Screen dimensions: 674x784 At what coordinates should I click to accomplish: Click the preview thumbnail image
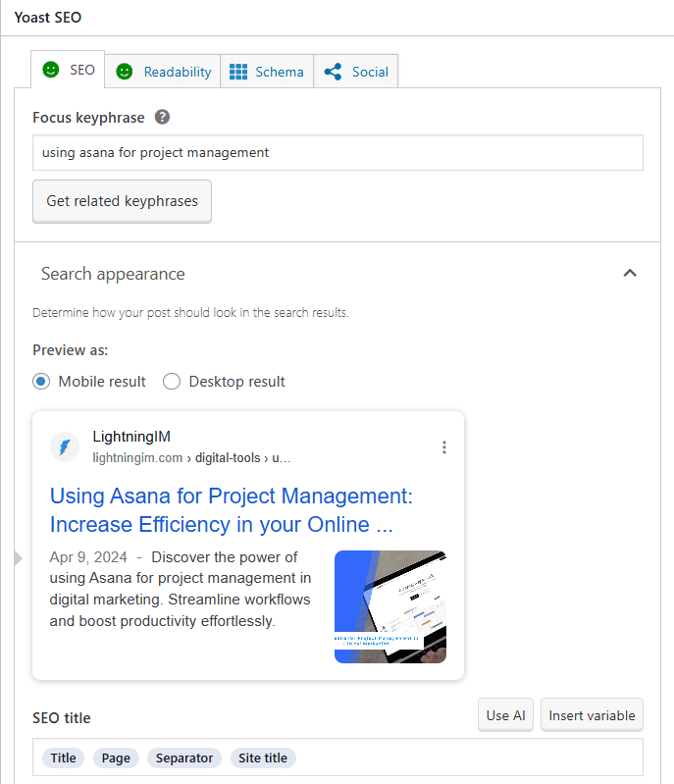(x=390, y=607)
